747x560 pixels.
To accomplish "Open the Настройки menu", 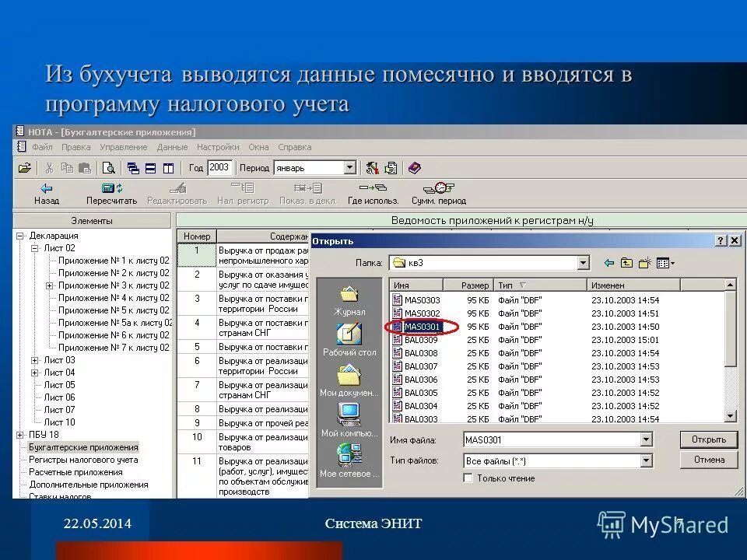I will pos(219,146).
